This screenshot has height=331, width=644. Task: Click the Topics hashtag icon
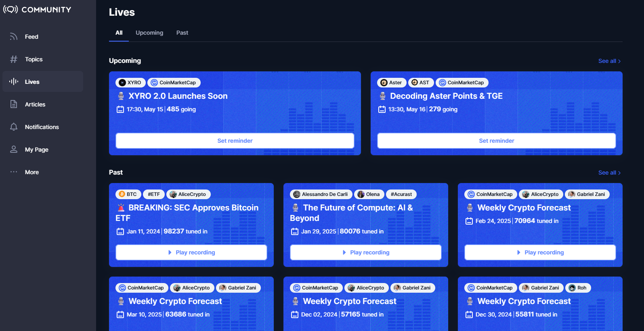[x=14, y=59]
